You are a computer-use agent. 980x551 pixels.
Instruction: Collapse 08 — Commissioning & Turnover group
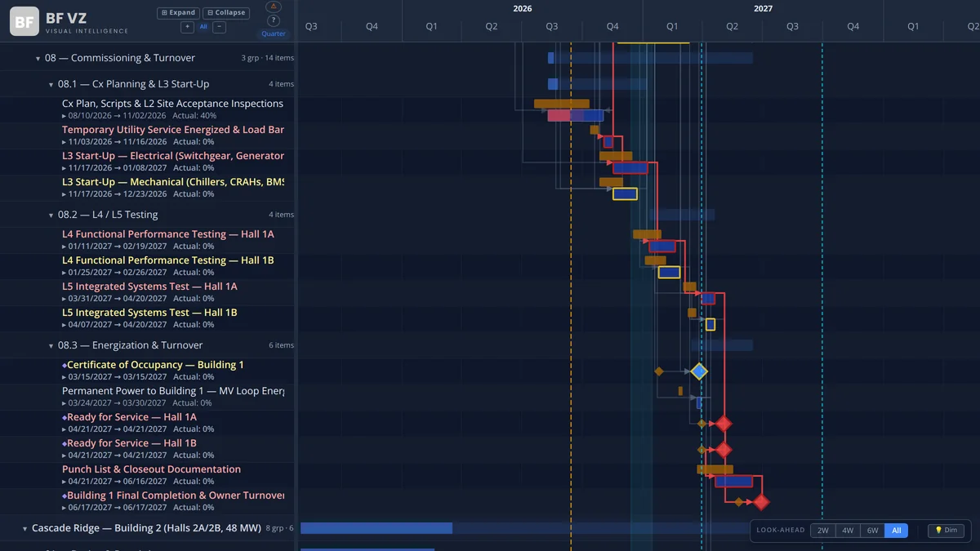click(38, 59)
